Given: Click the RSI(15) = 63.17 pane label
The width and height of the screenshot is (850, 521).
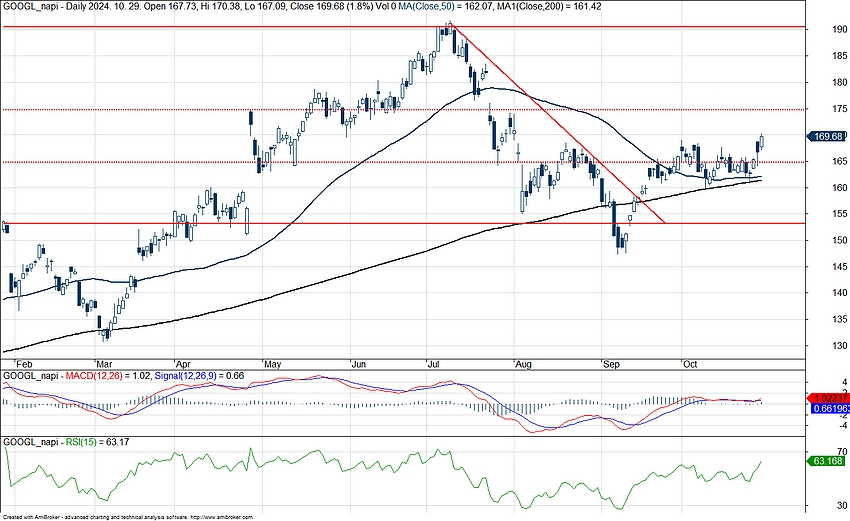Looking at the screenshot, I should (97, 442).
